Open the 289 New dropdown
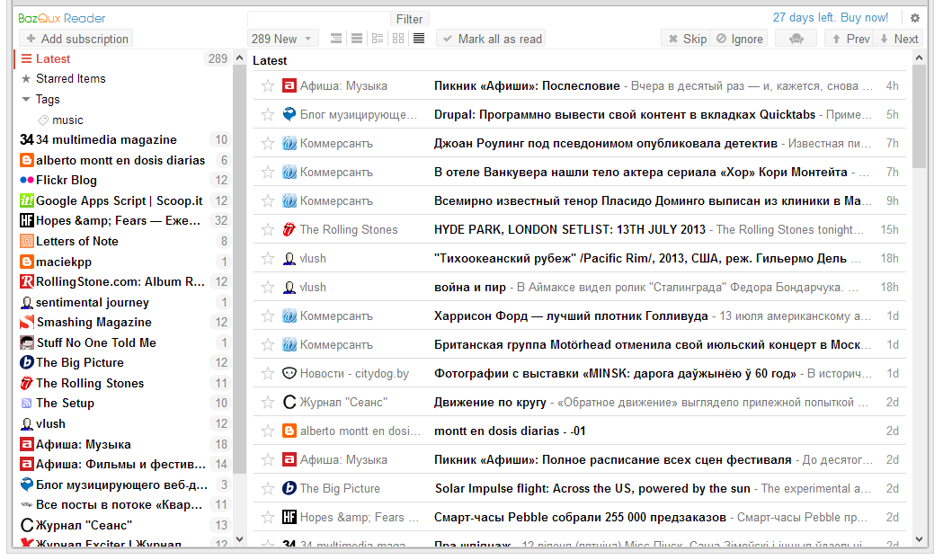The image size is (943, 560). [x=282, y=39]
